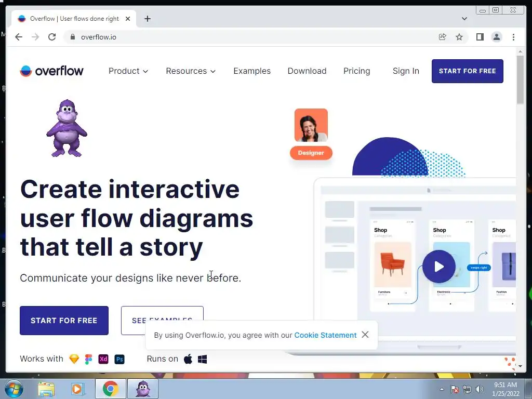Open Chrome three-dot menu

[513, 37]
